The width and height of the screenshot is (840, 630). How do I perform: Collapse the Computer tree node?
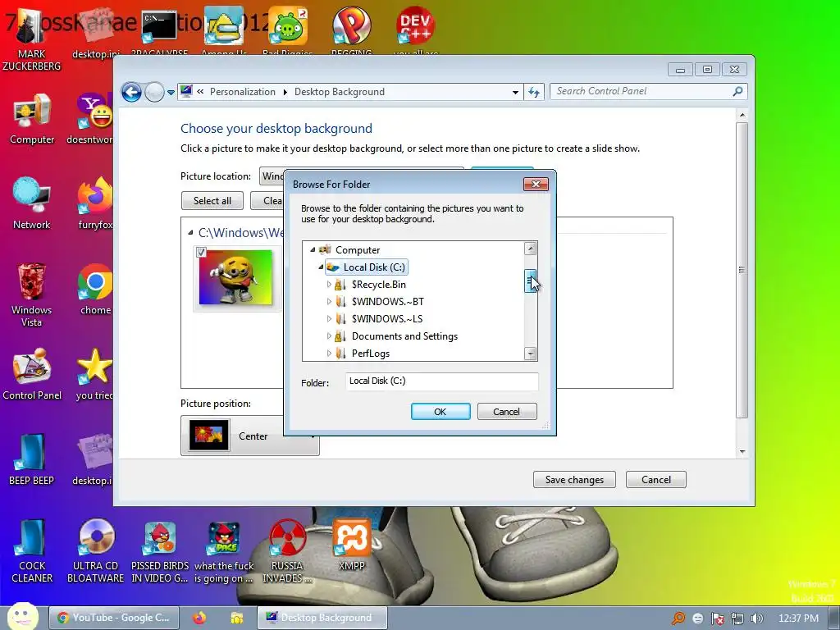click(x=313, y=249)
